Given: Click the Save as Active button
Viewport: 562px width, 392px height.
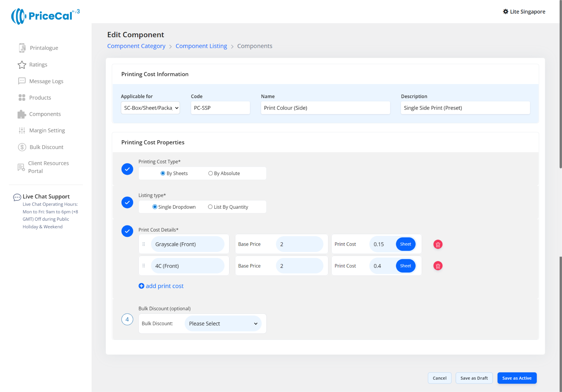Looking at the screenshot, I should coord(517,378).
